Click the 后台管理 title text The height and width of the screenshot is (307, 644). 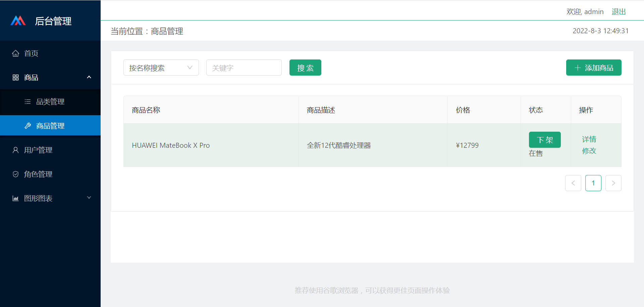(53, 21)
